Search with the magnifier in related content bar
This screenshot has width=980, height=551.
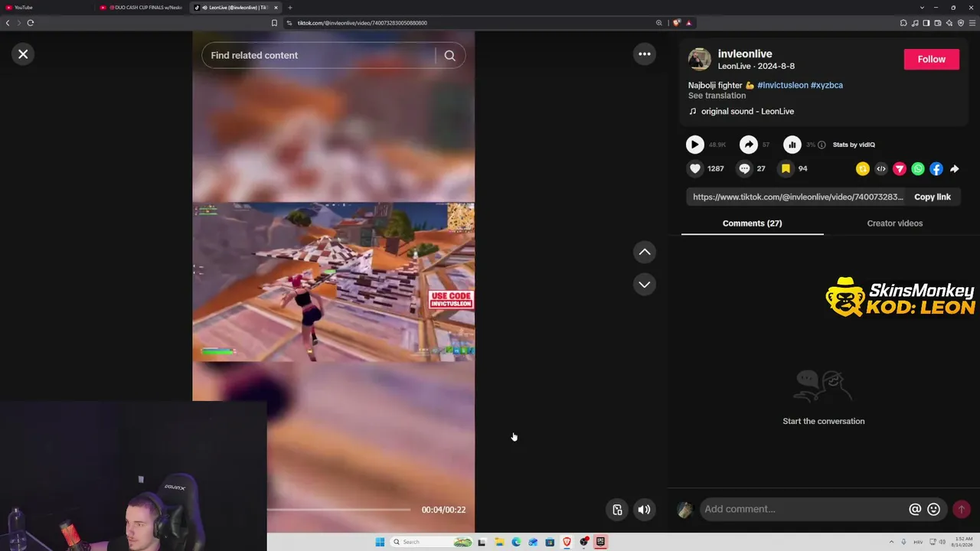click(x=450, y=55)
